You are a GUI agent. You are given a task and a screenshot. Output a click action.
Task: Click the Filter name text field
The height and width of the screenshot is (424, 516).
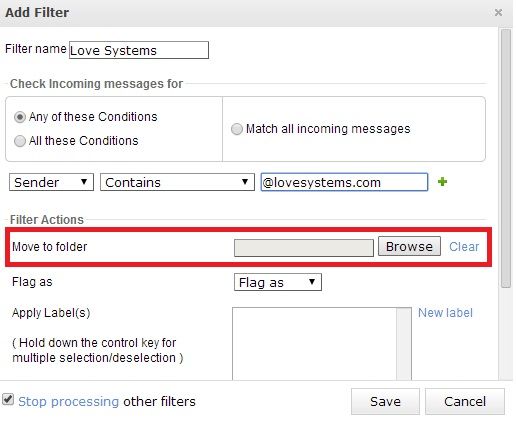click(x=139, y=50)
